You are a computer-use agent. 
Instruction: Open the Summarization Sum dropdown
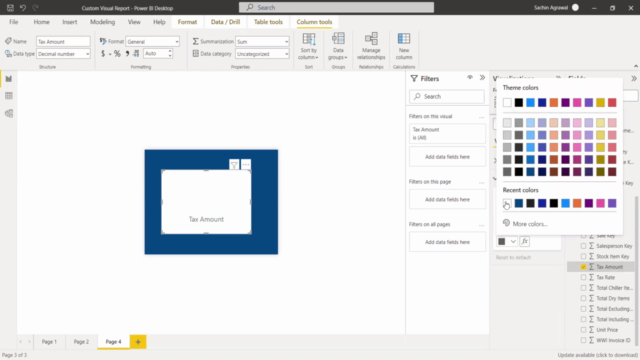click(x=262, y=42)
